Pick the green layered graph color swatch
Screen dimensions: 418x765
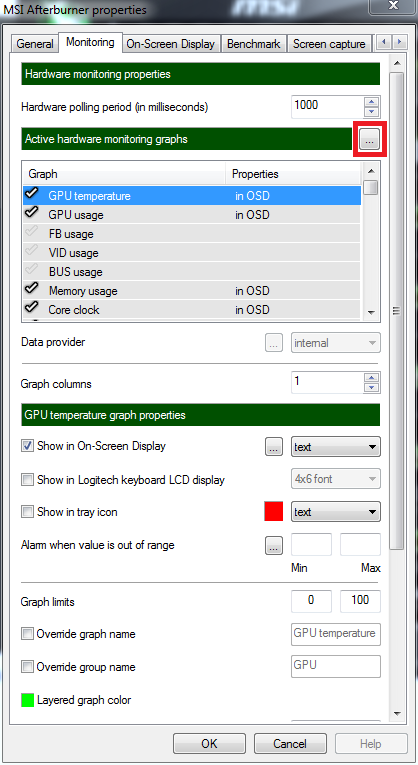[27, 701]
